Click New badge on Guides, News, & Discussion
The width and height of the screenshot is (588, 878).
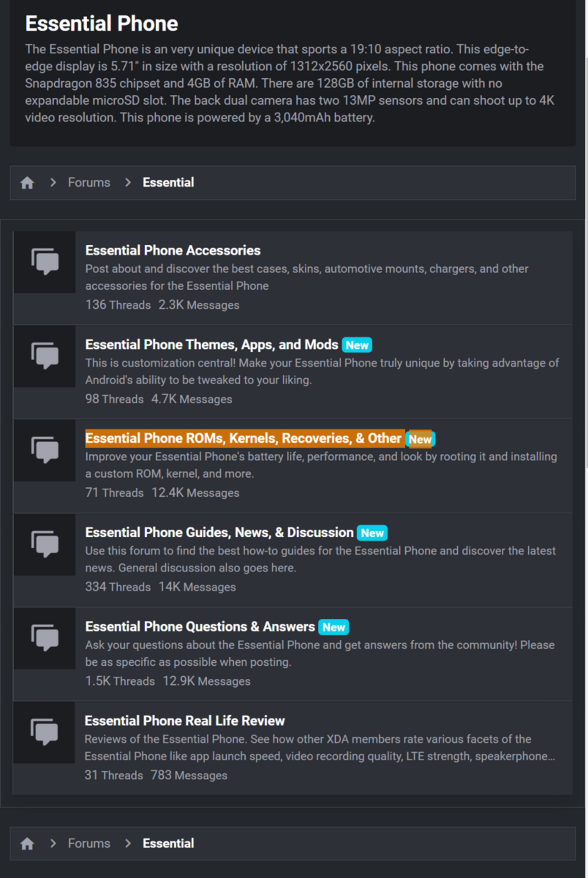[x=372, y=533]
